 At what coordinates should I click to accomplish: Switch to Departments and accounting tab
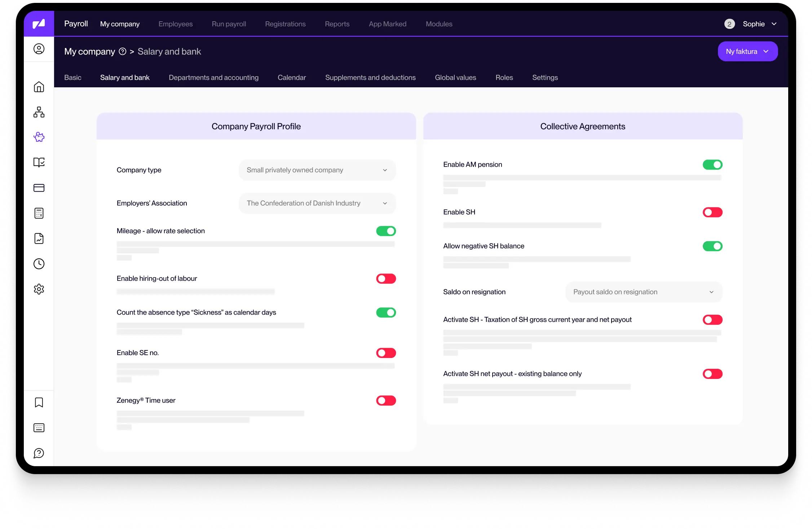tap(213, 78)
